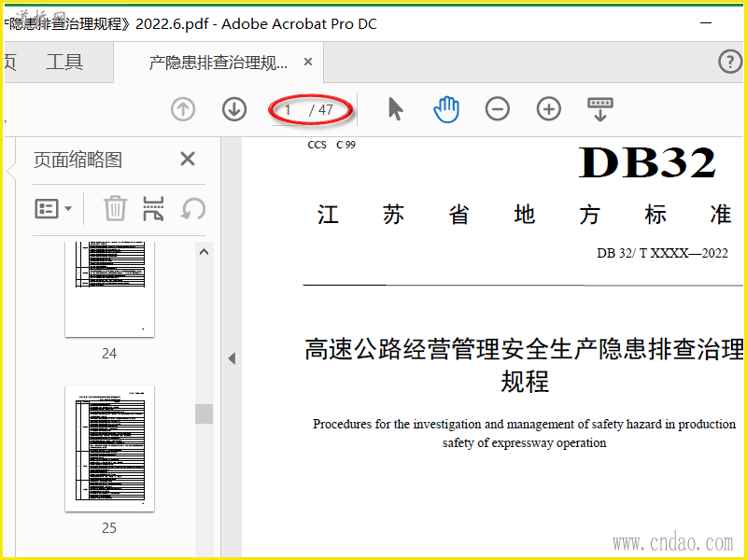747x560 pixels.
Task: Click page label 24 under thumbnail
Action: coord(109,354)
